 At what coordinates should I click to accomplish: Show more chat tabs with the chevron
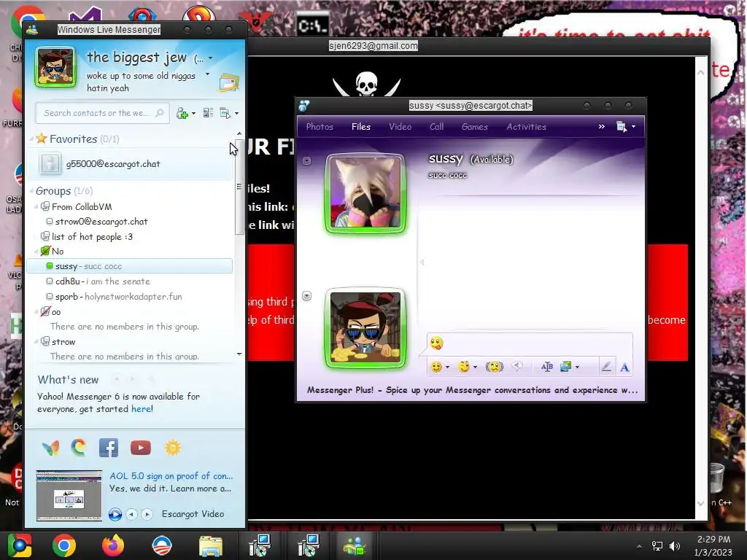pos(601,127)
